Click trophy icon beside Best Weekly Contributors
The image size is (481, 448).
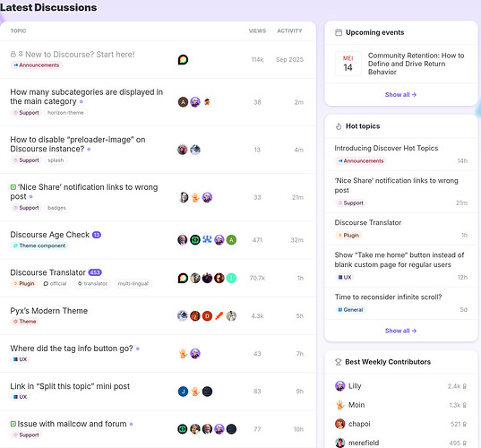[x=338, y=362]
